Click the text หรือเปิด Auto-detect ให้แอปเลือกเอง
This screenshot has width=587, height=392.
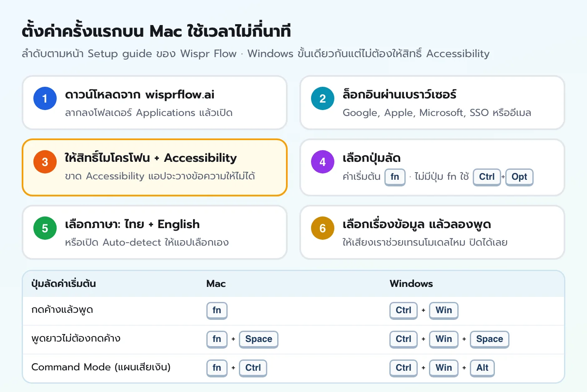(x=147, y=242)
